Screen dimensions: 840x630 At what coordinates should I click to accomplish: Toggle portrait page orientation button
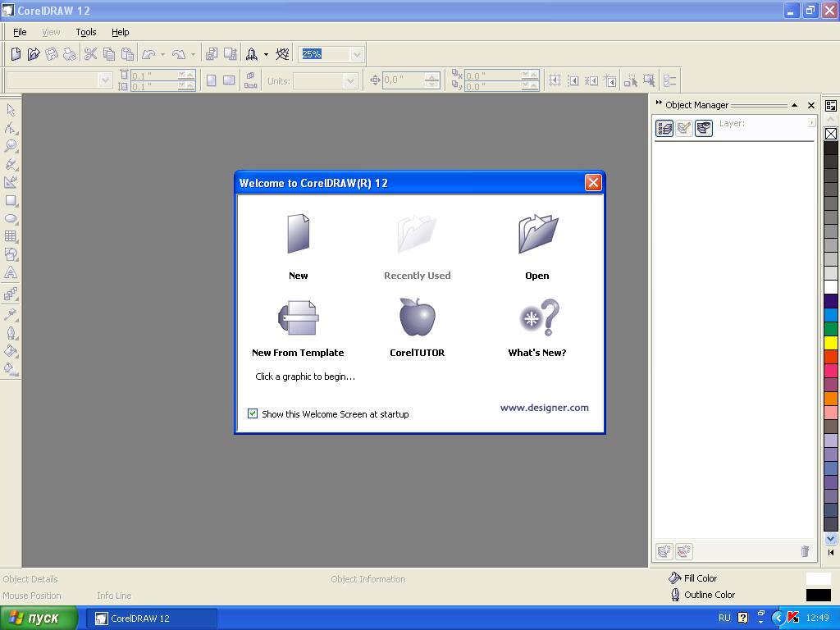(212, 80)
